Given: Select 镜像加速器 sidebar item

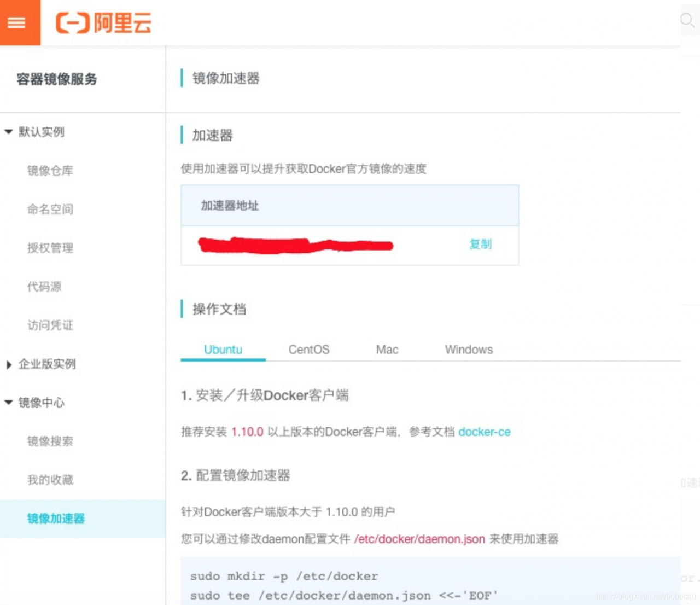Looking at the screenshot, I should (56, 519).
